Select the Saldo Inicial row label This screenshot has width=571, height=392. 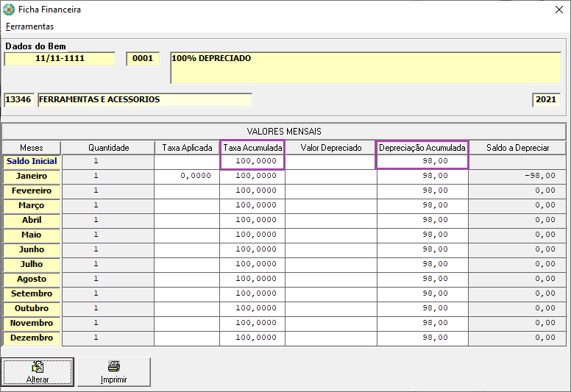(x=32, y=161)
